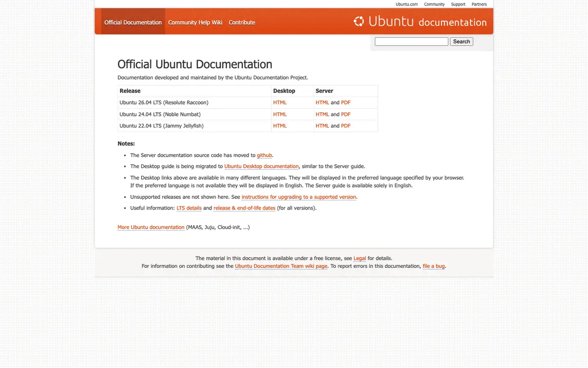Click the Ubuntu documentation header title
Viewport: 588px width, 368px height.
pos(427,22)
